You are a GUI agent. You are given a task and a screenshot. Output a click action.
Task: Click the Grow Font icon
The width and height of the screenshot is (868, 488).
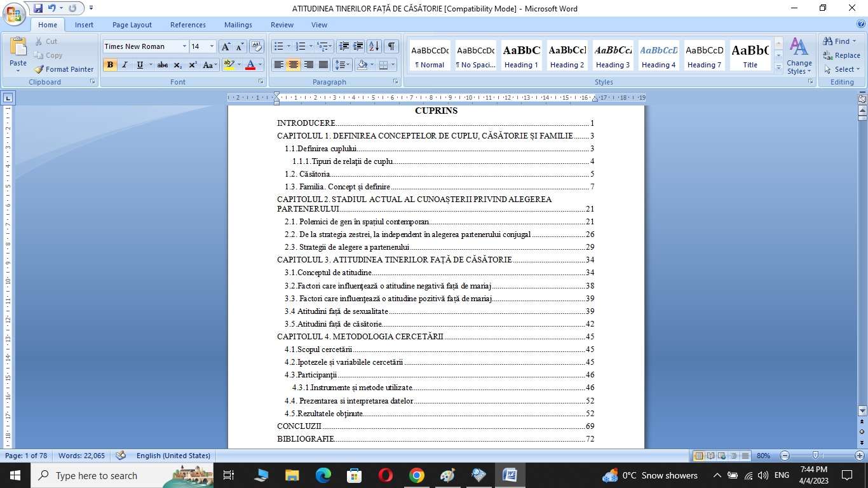(x=226, y=46)
